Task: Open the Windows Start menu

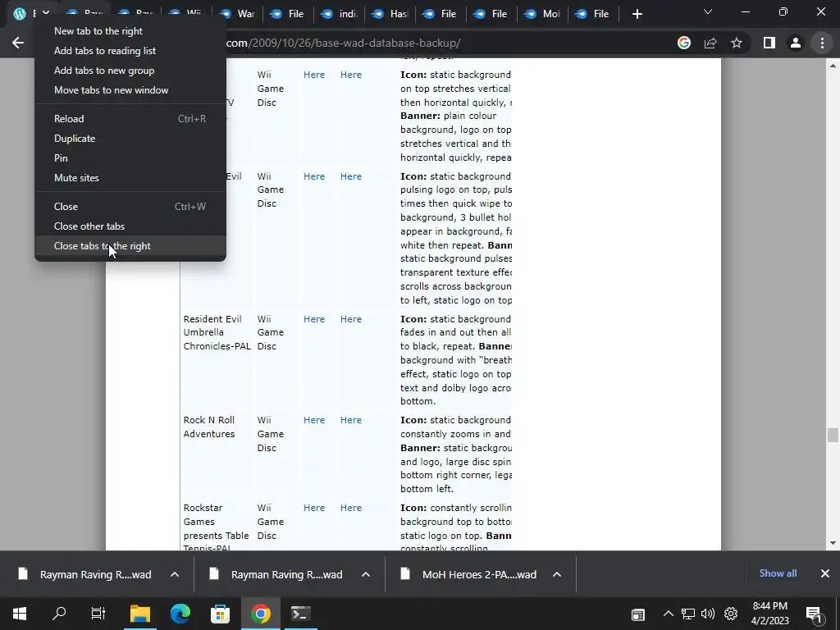Action: tap(20, 614)
